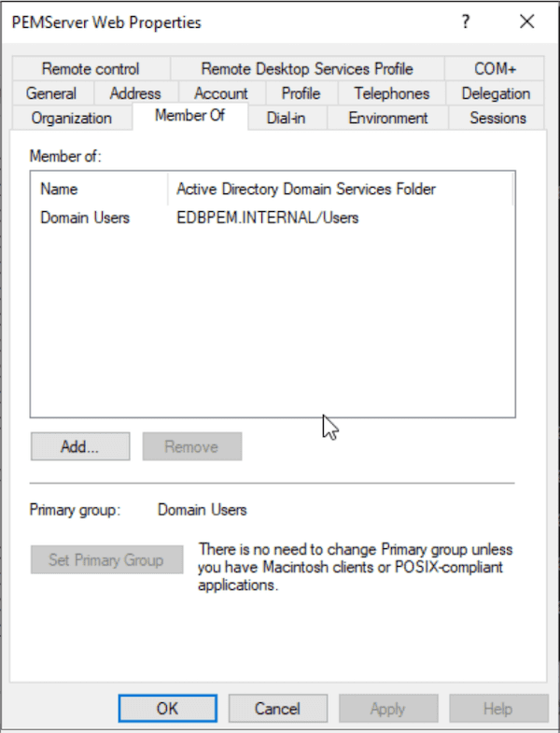Select the Dial-in tab
Viewport: 560px width, 733px height.
pos(287,119)
